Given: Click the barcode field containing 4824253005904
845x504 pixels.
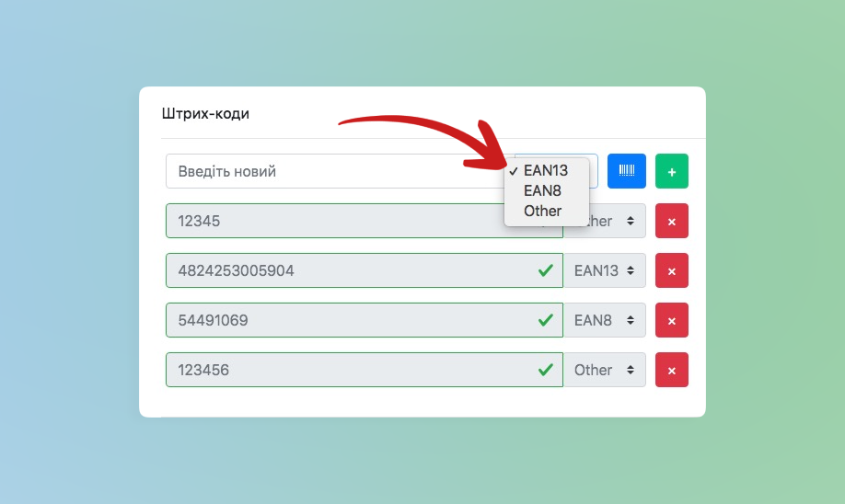Looking at the screenshot, I should point(350,270).
